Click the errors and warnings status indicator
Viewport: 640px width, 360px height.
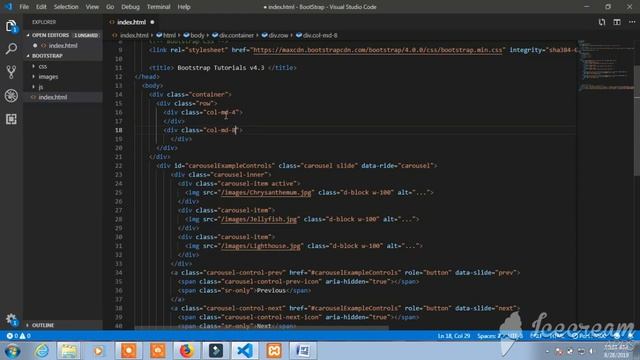point(18,336)
